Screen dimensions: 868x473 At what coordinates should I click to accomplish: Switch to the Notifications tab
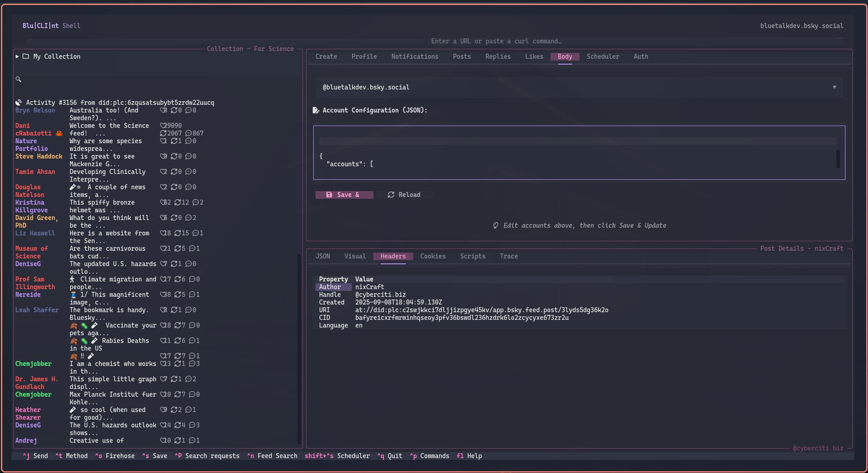pos(415,56)
